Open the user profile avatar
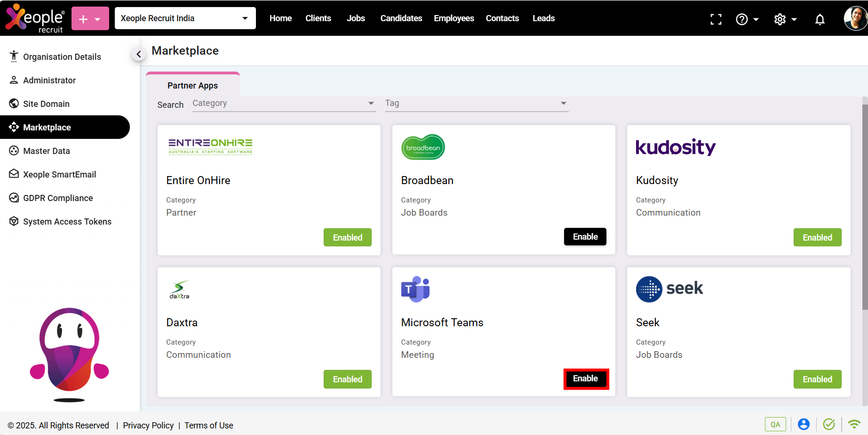Viewport: 868px width, 435px height. 856,18
